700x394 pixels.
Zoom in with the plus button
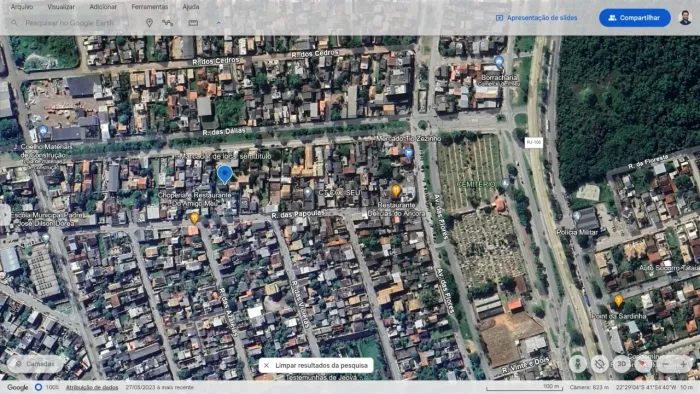tap(683, 364)
